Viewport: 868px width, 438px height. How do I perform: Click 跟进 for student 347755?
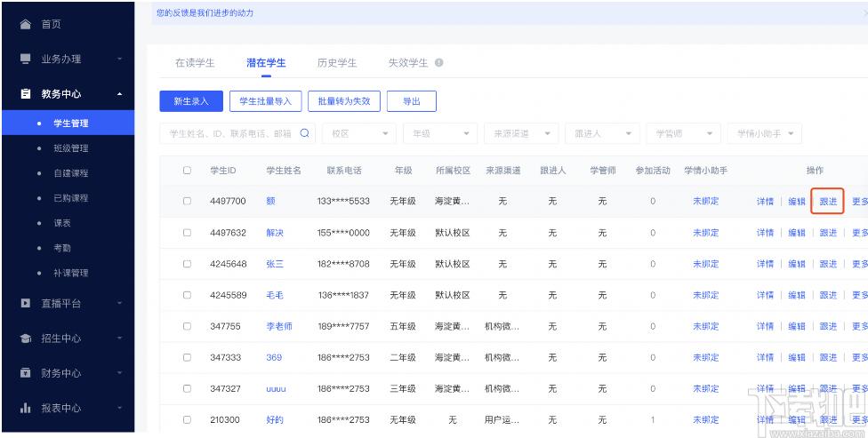828,326
